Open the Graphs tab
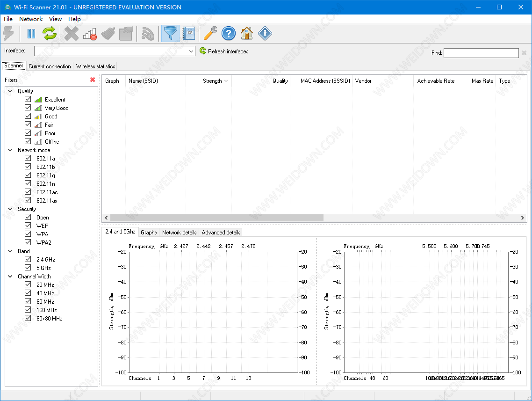Screen dimensions: 532x401 tap(149, 232)
